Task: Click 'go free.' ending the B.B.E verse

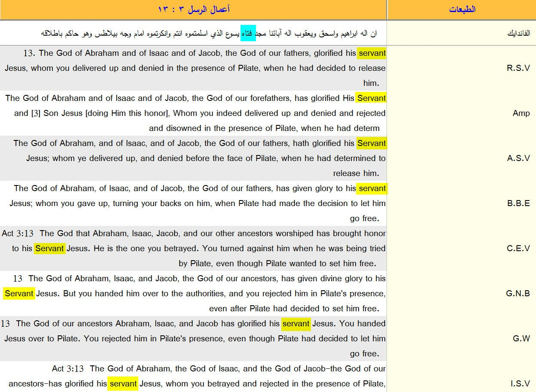Action: point(365,219)
